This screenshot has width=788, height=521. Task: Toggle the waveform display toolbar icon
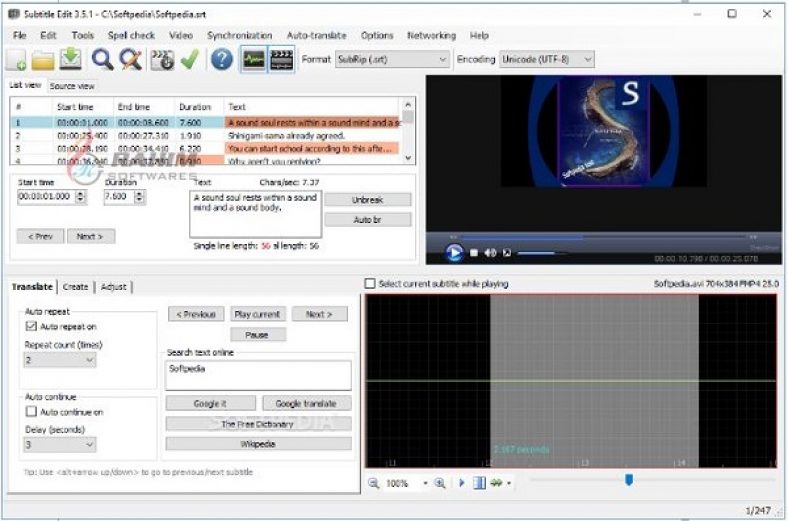[x=253, y=60]
